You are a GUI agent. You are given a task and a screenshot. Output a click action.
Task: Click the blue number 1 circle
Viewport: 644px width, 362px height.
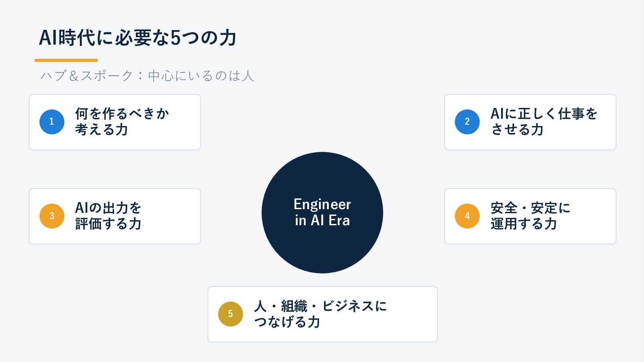tap(52, 122)
